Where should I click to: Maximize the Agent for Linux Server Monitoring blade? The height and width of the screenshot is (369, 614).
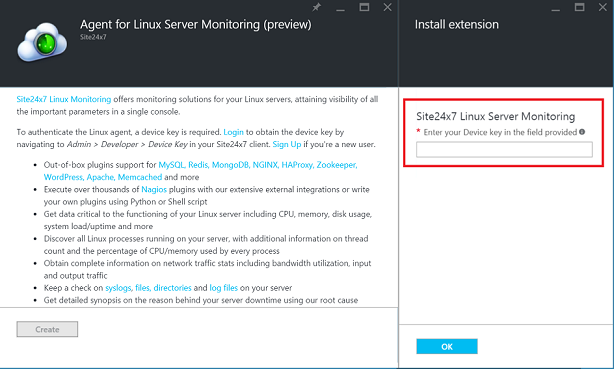[364, 7]
